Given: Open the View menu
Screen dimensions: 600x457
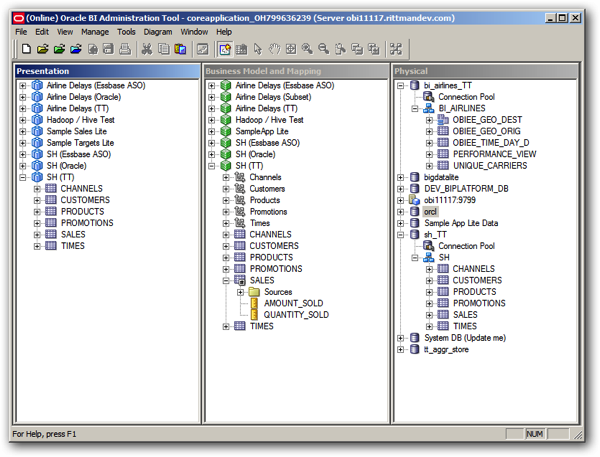Looking at the screenshot, I should coord(65,32).
